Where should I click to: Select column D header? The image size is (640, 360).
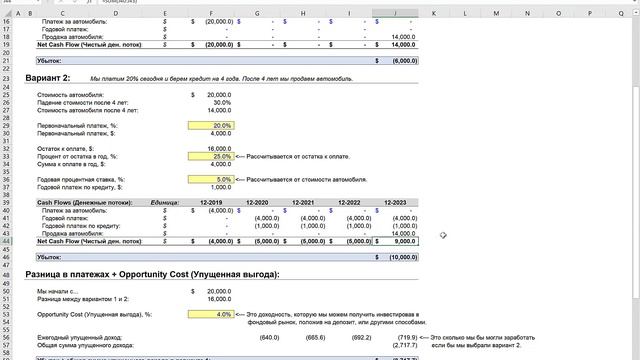116,13
